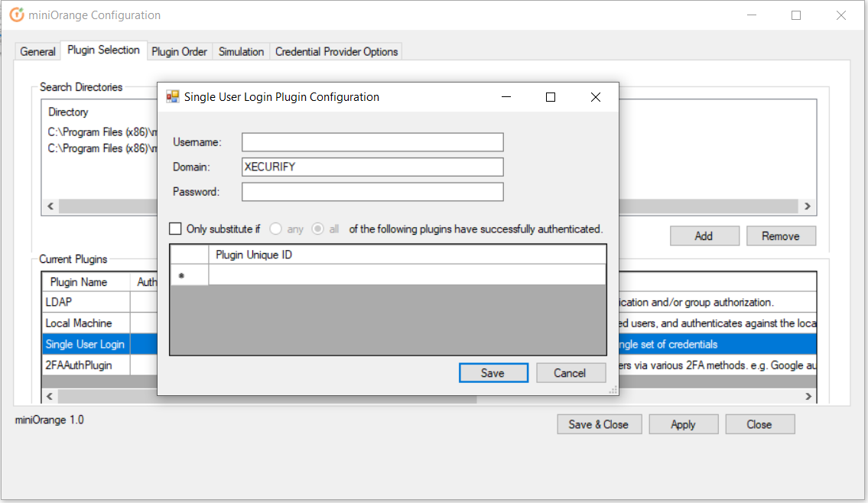Switch to the Plugin Selection tab
The width and height of the screenshot is (868, 503).
[x=103, y=50]
